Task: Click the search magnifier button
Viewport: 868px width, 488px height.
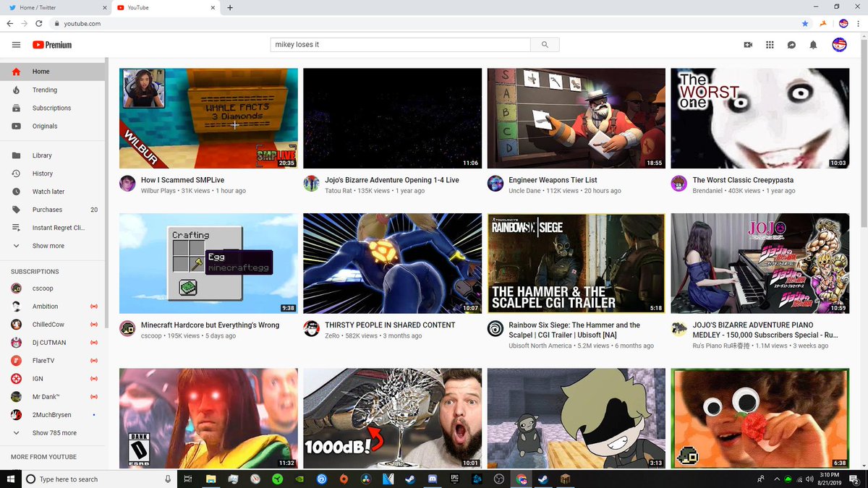Action: coord(545,45)
